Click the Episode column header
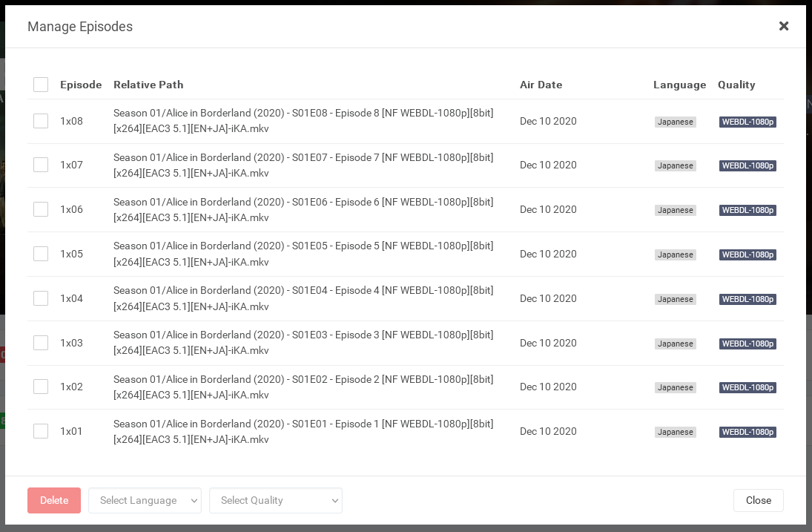This screenshot has height=532, width=812. pyautogui.click(x=81, y=85)
